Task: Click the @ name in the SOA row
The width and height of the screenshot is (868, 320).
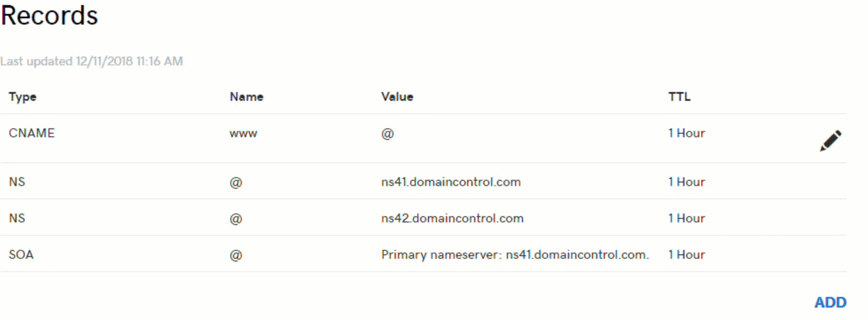Action: pos(236,256)
